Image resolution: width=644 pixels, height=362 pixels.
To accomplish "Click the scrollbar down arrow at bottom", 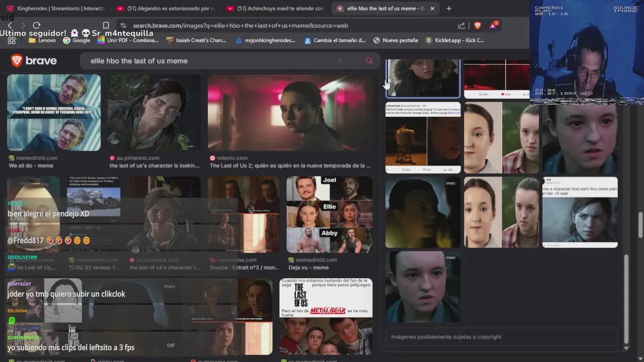I will (x=626, y=348).
